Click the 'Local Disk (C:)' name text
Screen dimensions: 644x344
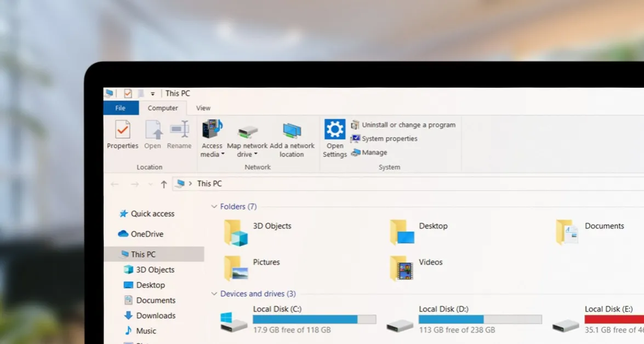click(x=277, y=309)
